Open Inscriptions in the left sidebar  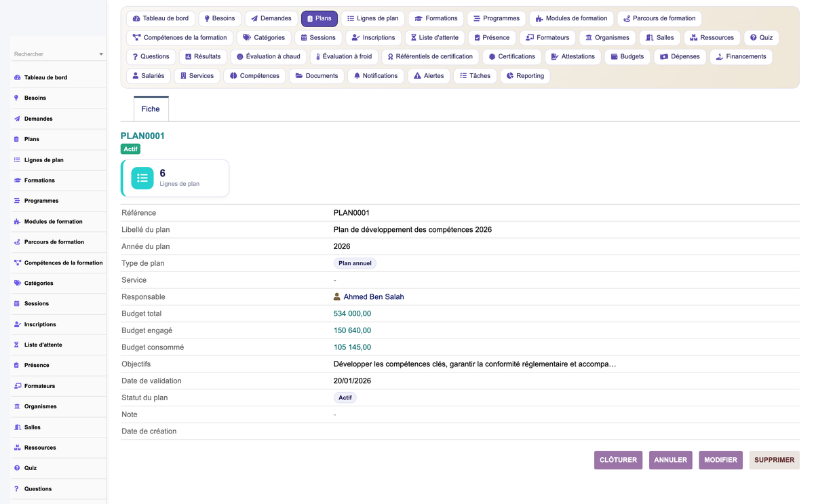[x=58, y=324]
